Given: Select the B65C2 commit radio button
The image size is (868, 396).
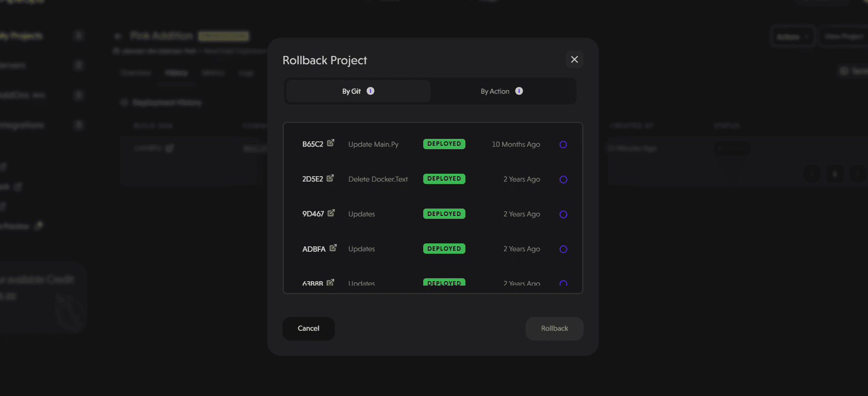Looking at the screenshot, I should (x=563, y=145).
